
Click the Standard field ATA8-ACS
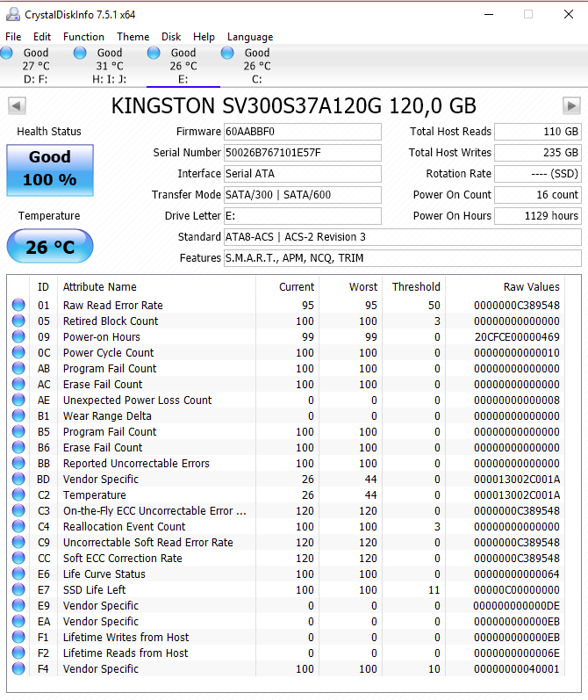[x=403, y=237]
